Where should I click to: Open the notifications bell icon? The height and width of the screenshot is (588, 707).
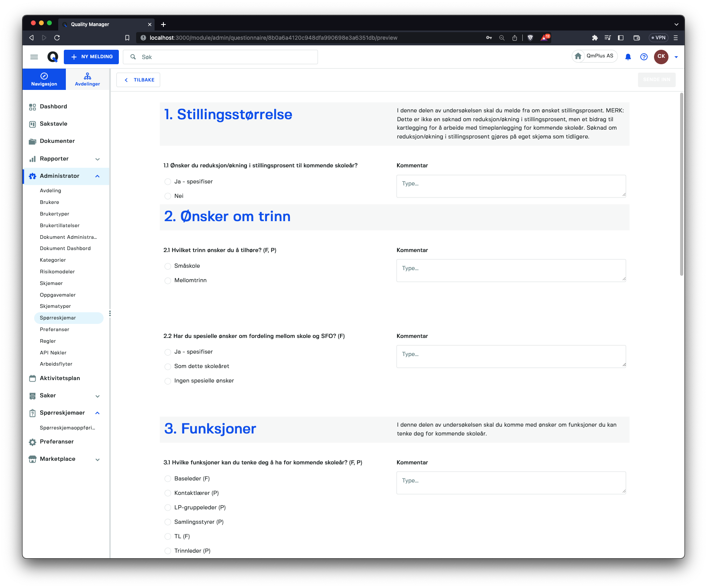click(x=628, y=57)
